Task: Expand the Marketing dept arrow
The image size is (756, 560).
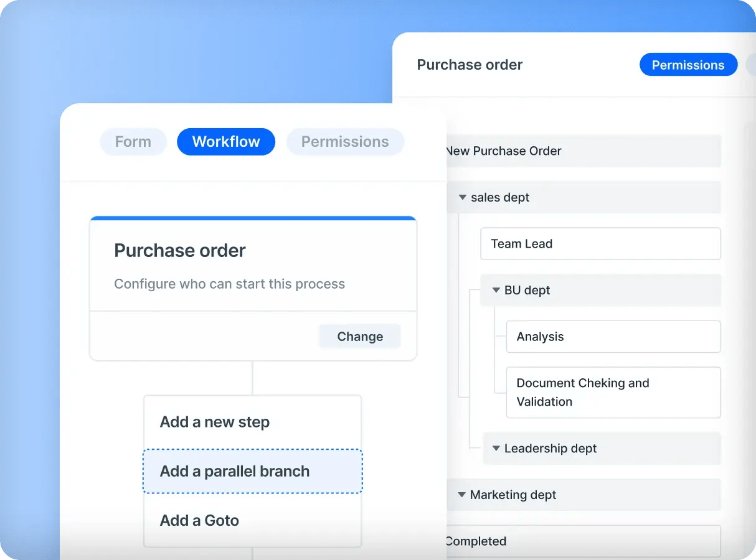Action: (462, 495)
